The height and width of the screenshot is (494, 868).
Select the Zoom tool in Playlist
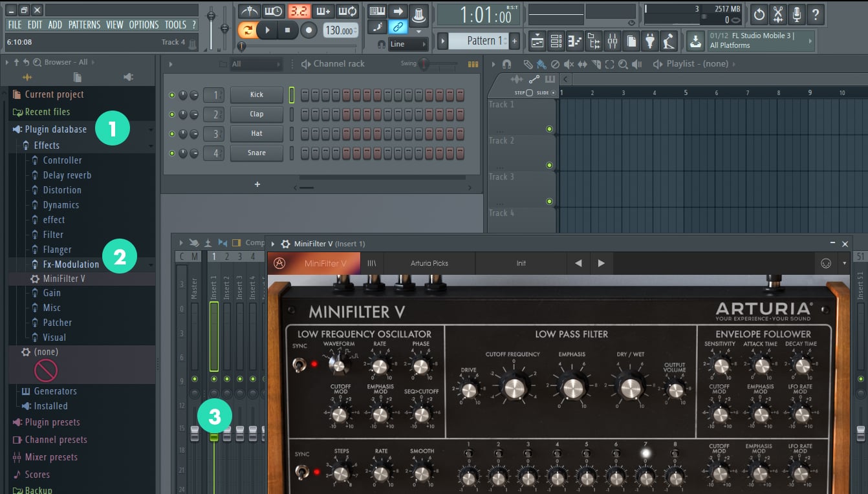point(623,64)
